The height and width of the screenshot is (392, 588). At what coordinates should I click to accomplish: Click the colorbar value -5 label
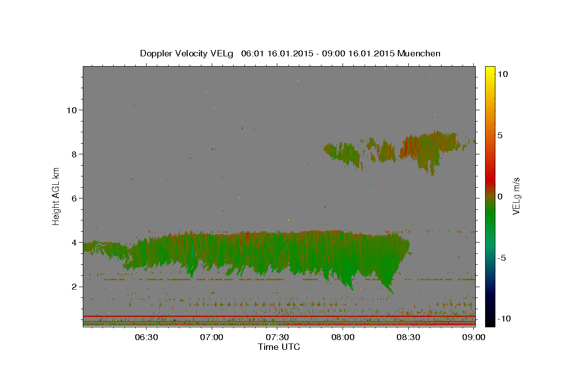coord(501,258)
